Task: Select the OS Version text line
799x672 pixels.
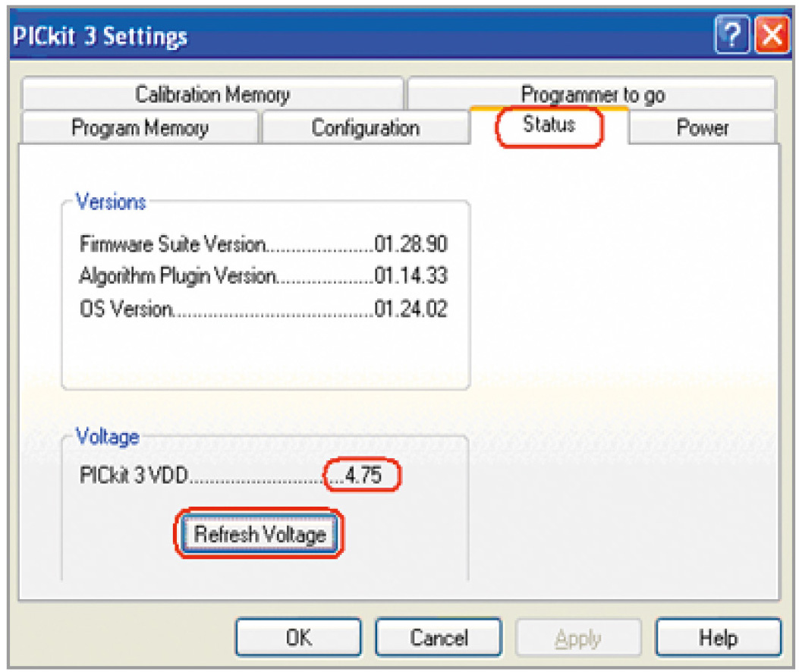Action: pyautogui.click(x=263, y=309)
